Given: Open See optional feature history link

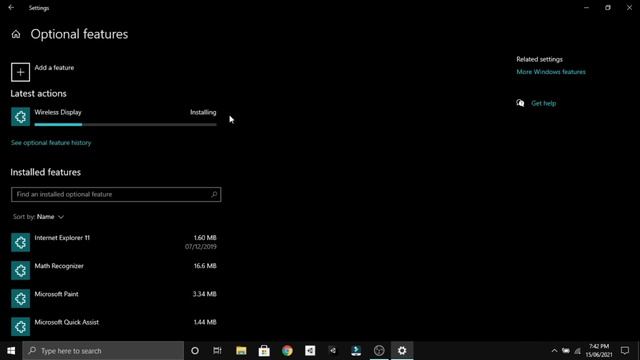Looking at the screenshot, I should (x=51, y=143).
